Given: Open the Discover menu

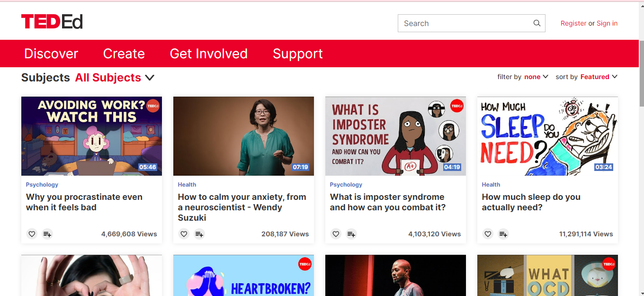Looking at the screenshot, I should pos(51,54).
